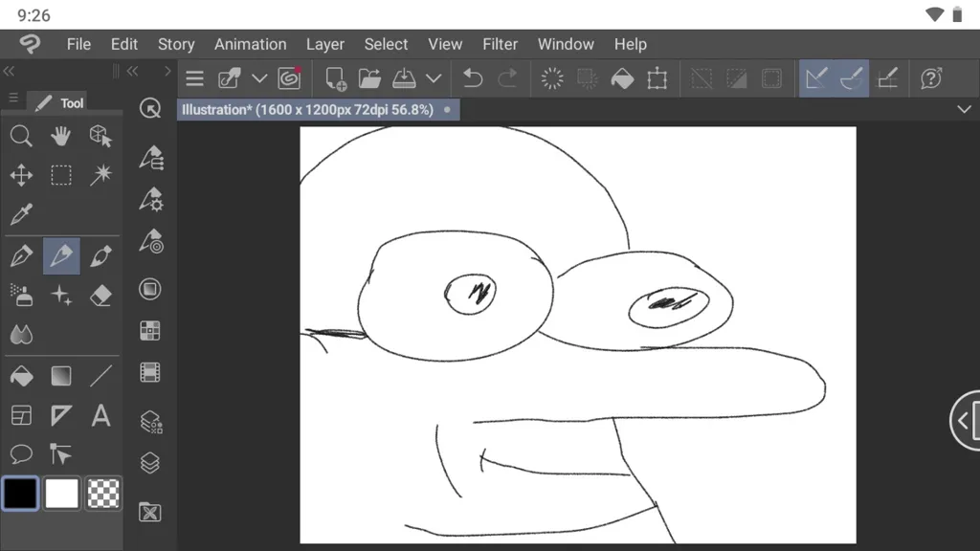
Task: Open the Color Wheel palette icon
Action: [x=150, y=289]
